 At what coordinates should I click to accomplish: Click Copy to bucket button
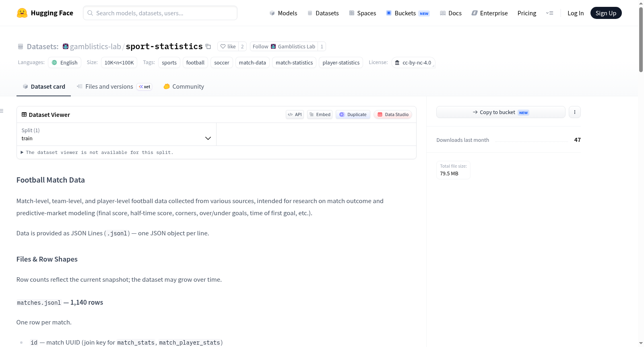(x=501, y=112)
